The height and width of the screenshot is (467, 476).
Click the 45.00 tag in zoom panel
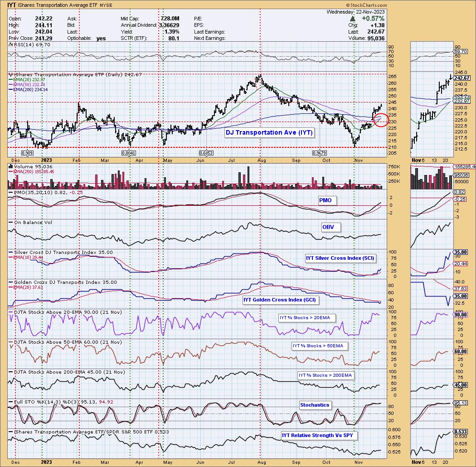click(x=461, y=385)
